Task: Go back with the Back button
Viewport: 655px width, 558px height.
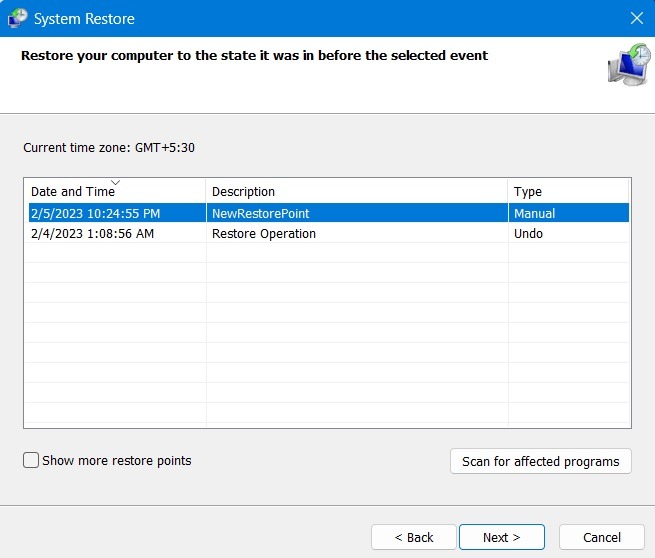Action: click(414, 537)
